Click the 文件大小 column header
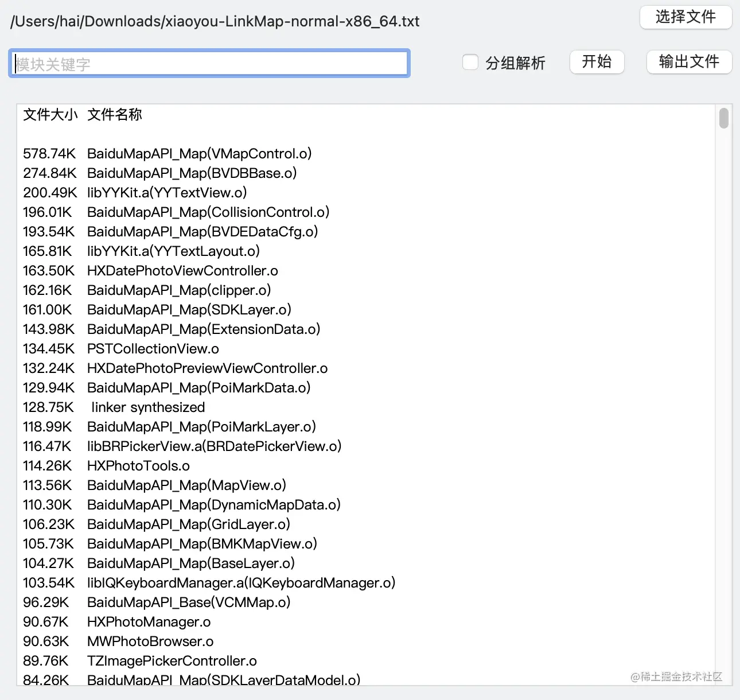The image size is (740, 700). pos(50,115)
